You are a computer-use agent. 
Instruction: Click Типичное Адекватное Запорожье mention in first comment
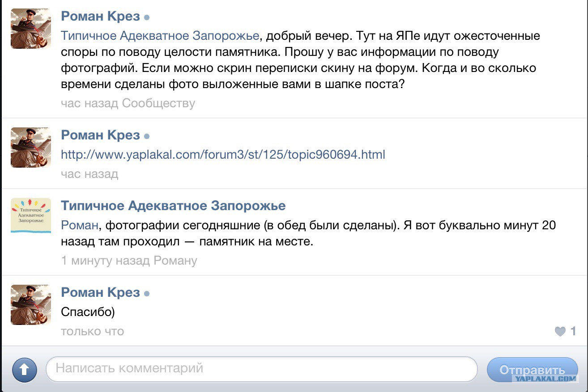pos(160,36)
